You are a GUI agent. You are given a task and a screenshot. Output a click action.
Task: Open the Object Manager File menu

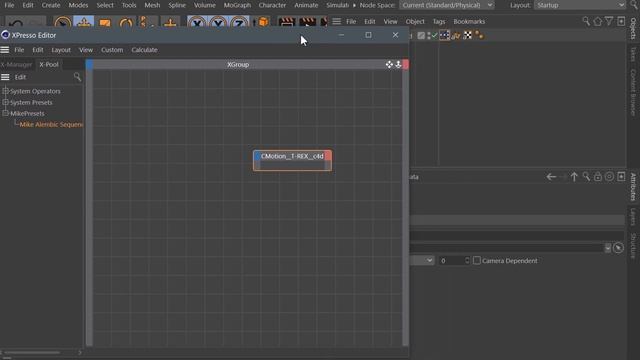[x=351, y=21]
